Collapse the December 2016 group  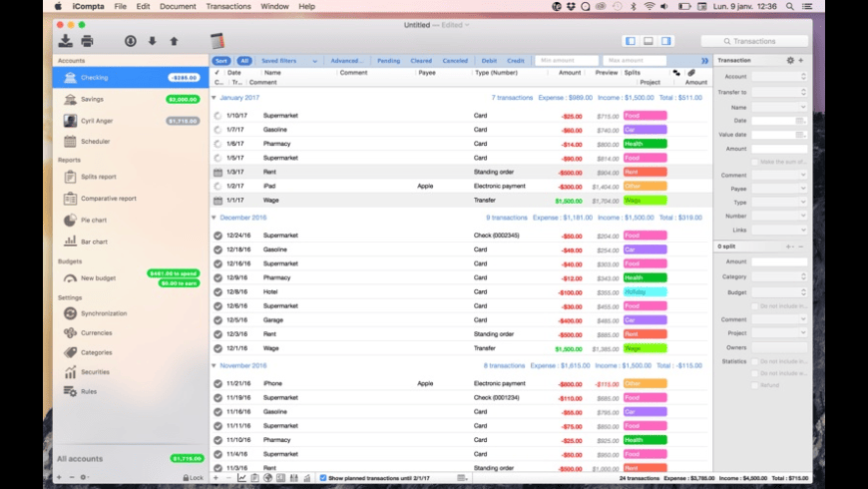pos(214,218)
